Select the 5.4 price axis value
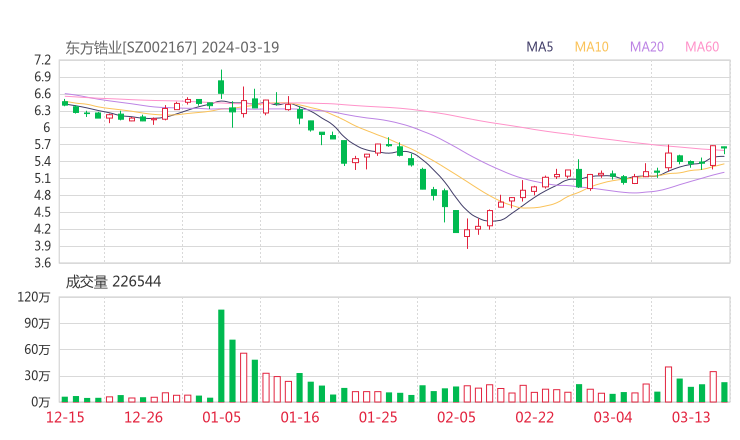 click(x=42, y=161)
